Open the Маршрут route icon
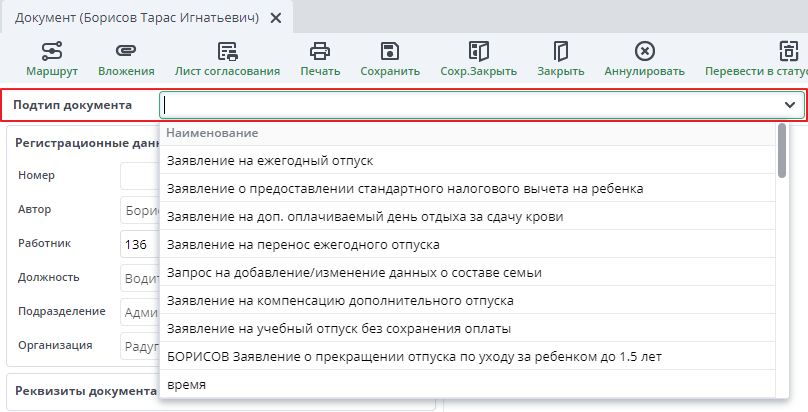This screenshot has width=808, height=412. click(x=52, y=52)
